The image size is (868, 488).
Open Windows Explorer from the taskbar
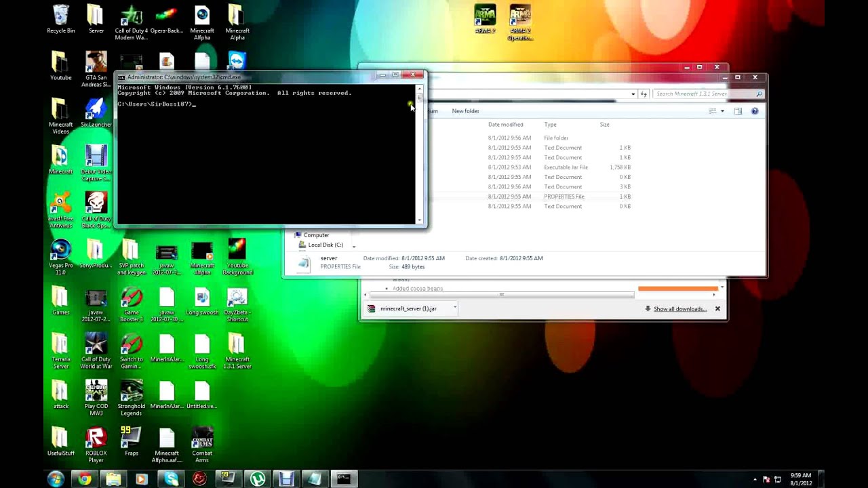[113, 479]
